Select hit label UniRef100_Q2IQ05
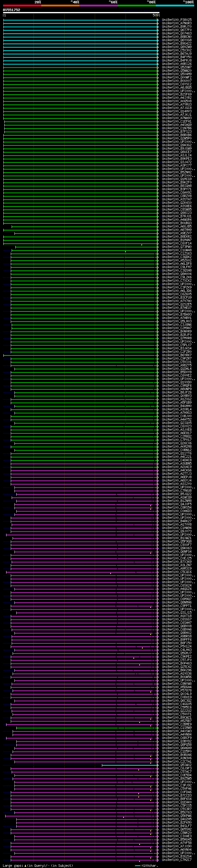The image size is (197, 868). [x=177, y=423]
